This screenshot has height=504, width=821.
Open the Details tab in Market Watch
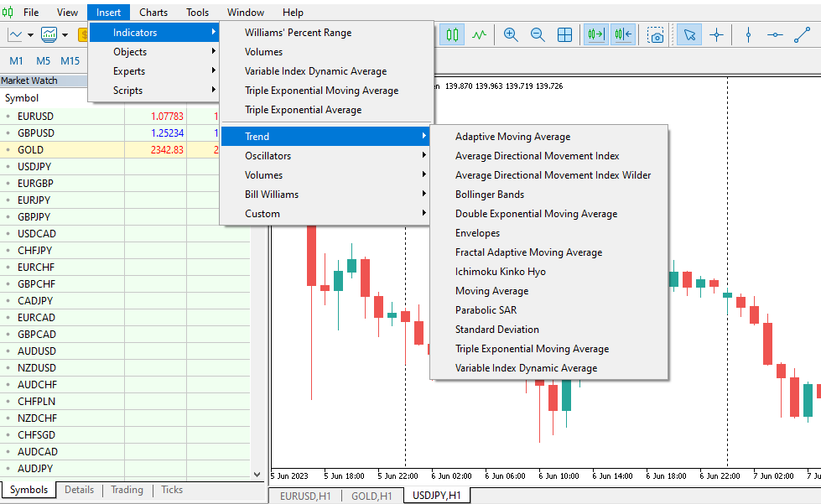pyautogui.click(x=79, y=490)
